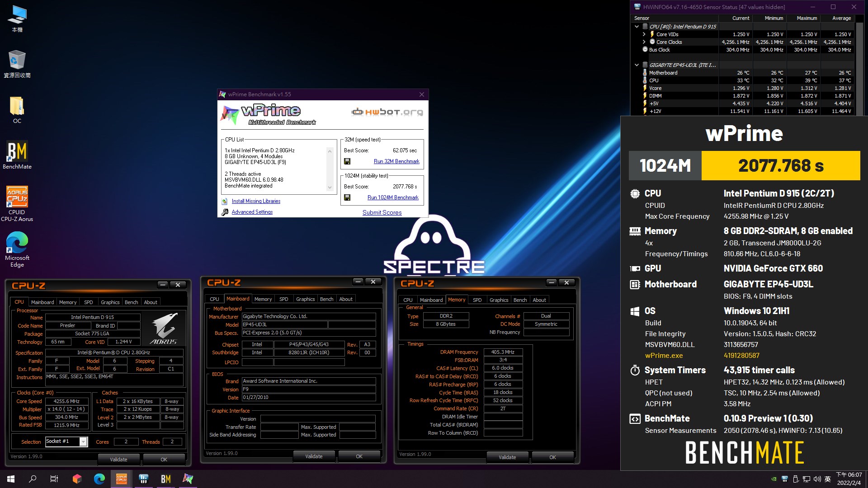This screenshot has height=488, width=868.
Task: Click Submit Scores link
Action: tap(382, 212)
